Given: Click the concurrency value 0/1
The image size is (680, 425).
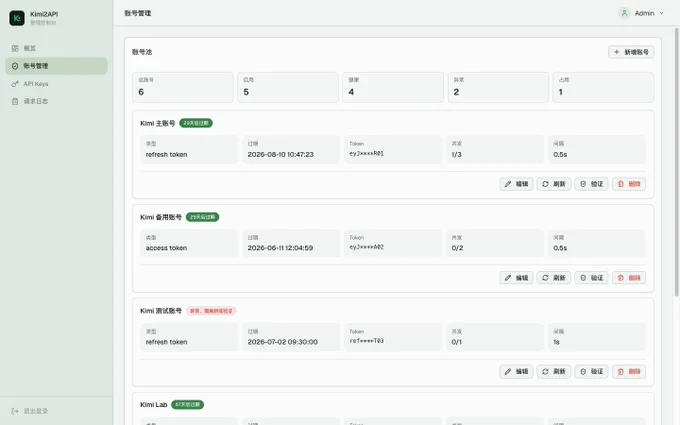Looking at the screenshot, I should coord(456,342).
